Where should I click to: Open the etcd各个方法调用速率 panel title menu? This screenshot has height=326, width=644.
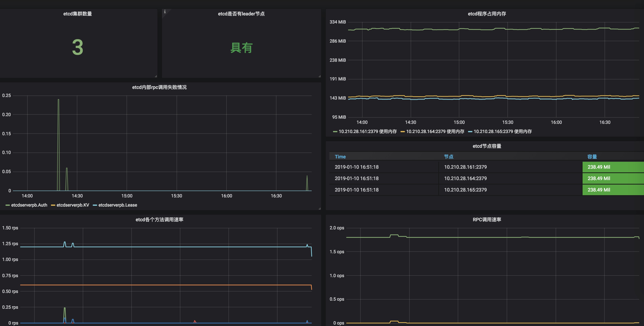pyautogui.click(x=160, y=219)
